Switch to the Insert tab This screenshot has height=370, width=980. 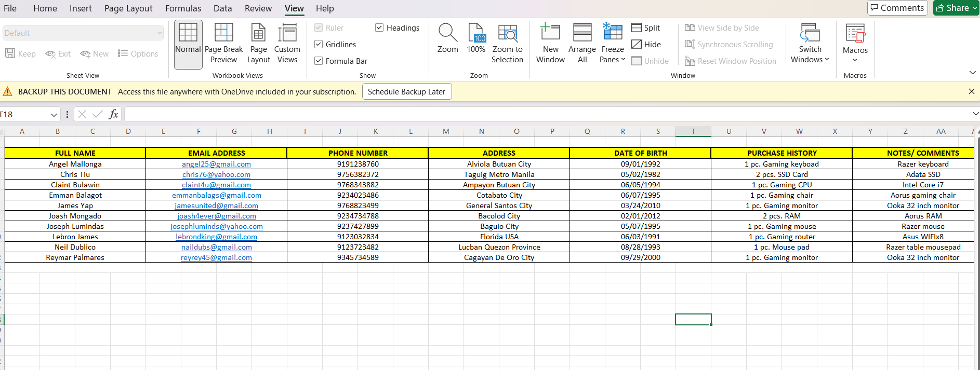click(x=81, y=8)
